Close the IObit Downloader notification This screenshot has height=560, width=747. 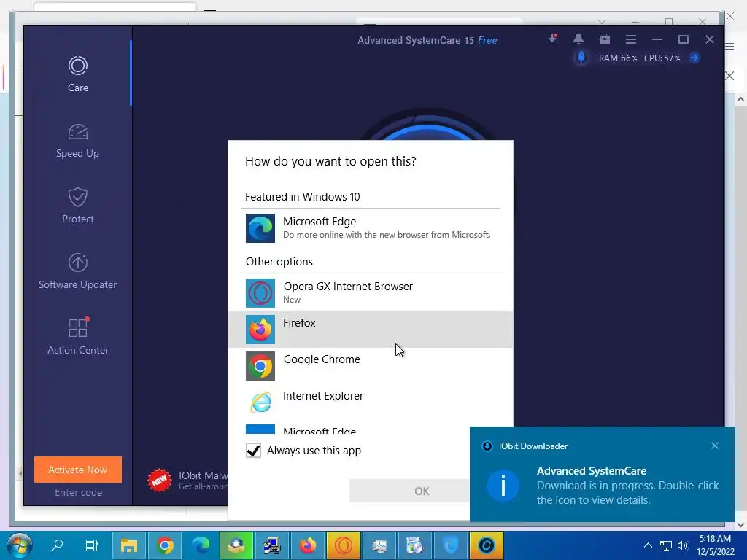pos(715,446)
